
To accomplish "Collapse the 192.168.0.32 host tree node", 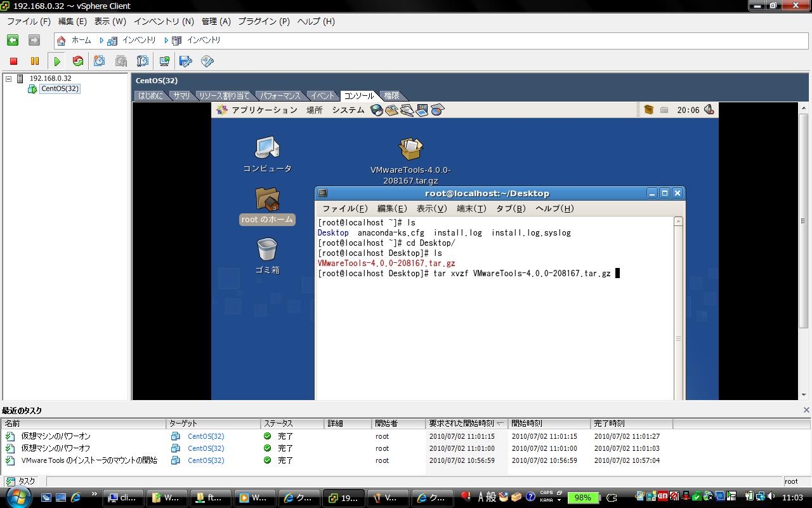I will pyautogui.click(x=8, y=79).
